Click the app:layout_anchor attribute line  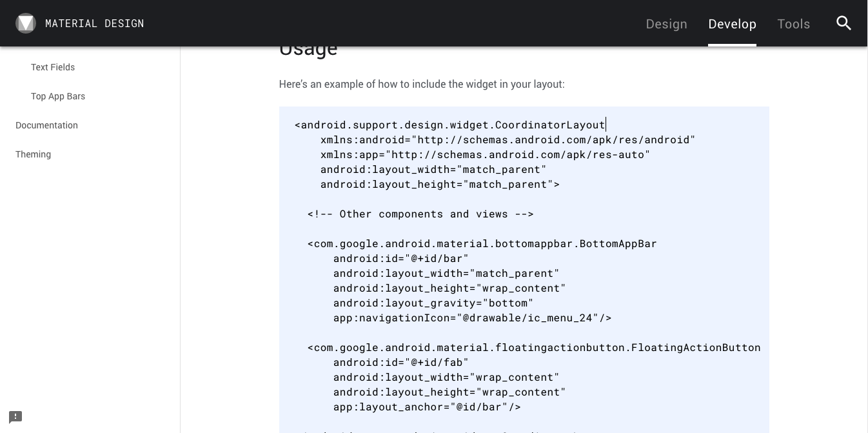pos(427,407)
